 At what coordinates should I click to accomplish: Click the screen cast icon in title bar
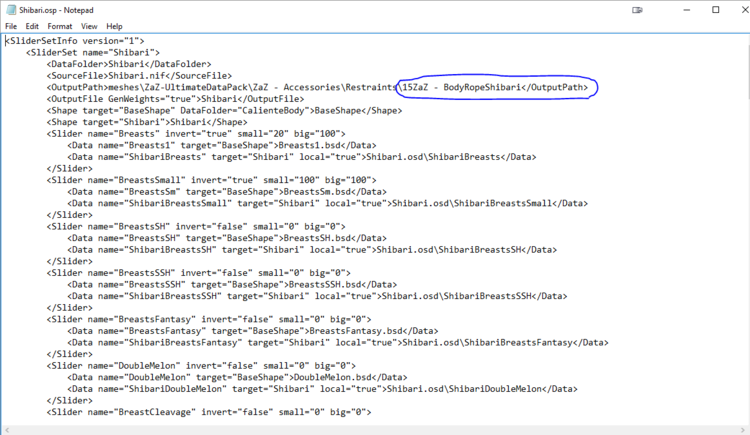[637, 10]
